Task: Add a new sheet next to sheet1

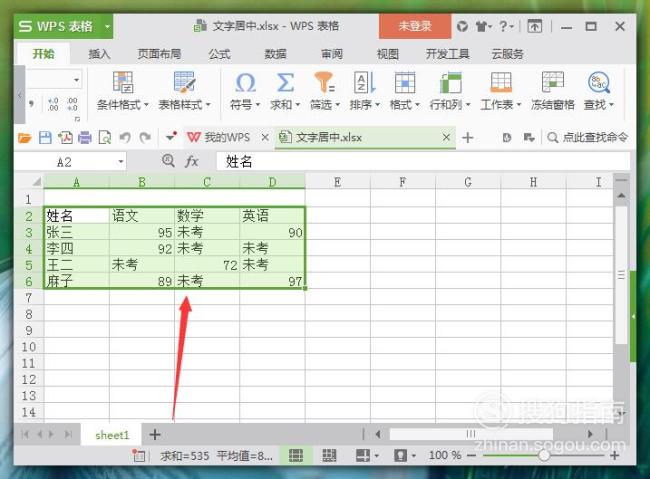Action: click(155, 434)
